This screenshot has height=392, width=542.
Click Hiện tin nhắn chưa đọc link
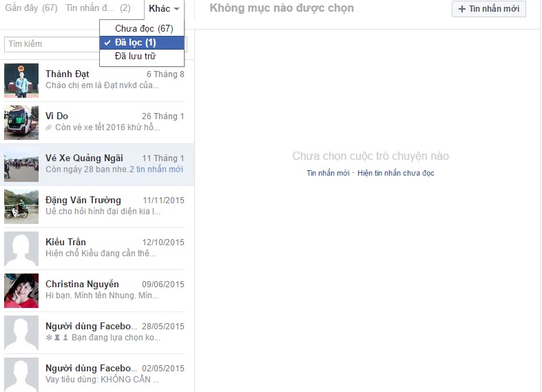[x=396, y=173]
